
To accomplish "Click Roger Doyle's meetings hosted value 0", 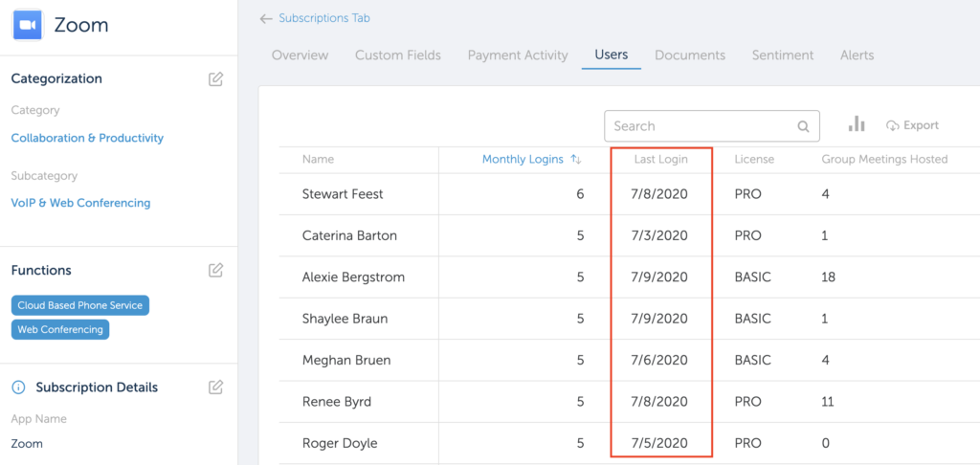I will click(x=826, y=443).
